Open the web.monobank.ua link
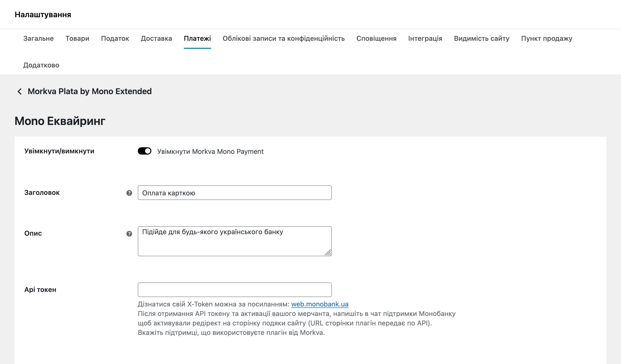621x364 pixels. pos(320,304)
